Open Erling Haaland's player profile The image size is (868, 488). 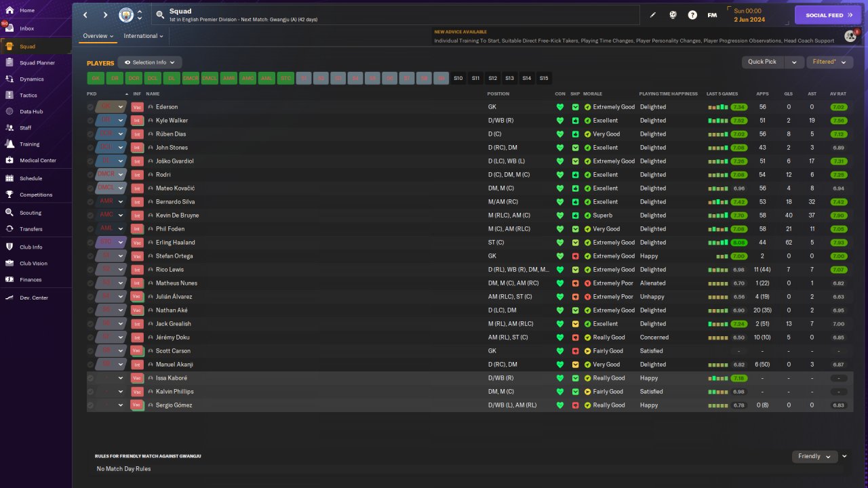point(176,243)
